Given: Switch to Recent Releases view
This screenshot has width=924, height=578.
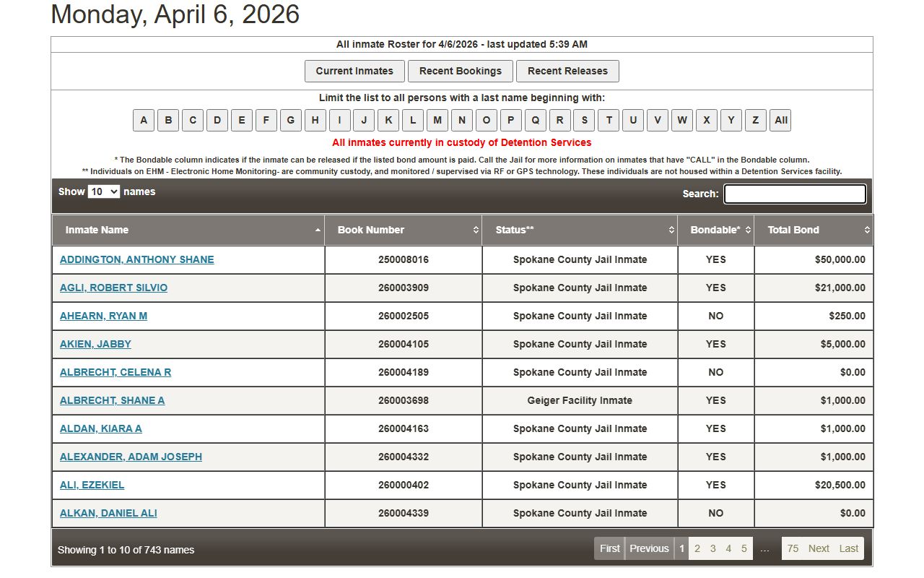Looking at the screenshot, I should point(567,71).
